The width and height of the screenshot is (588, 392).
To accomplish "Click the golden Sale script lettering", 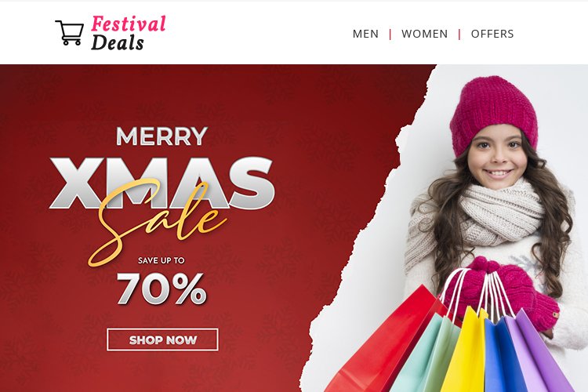I will click(158, 221).
